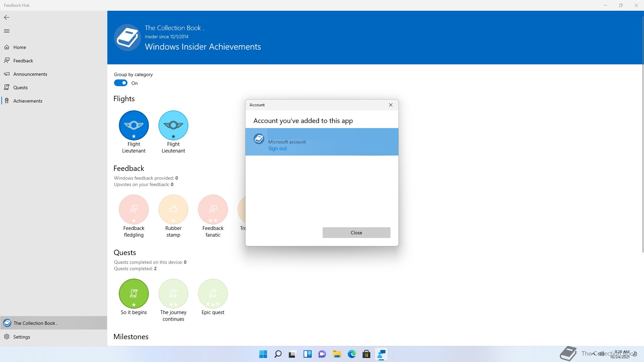The width and height of the screenshot is (644, 362).
Task: Click Quests completed on this device text
Action: 150,262
